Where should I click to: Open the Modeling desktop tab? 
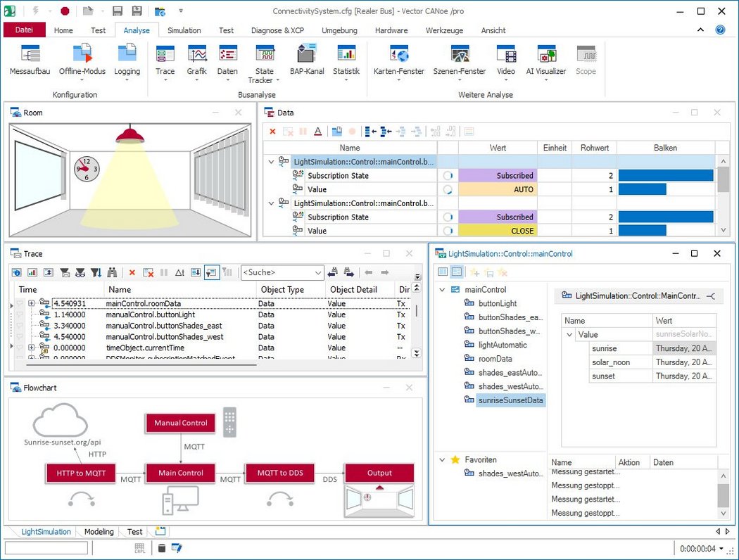point(99,532)
